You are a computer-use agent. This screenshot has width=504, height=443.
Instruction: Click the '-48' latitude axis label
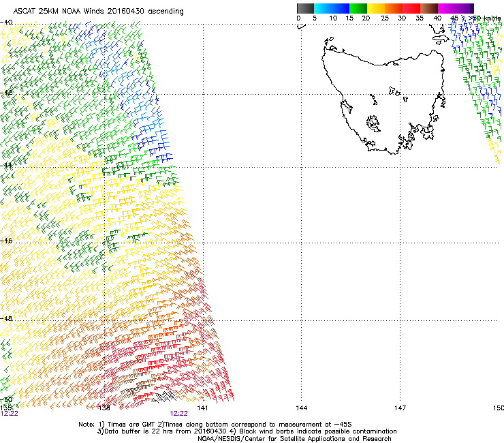pos(6,318)
